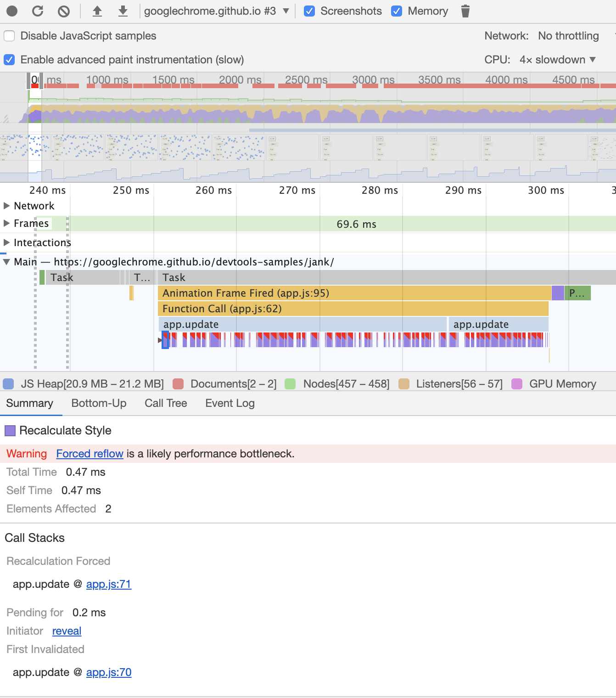The height and width of the screenshot is (698, 616).
Task: Expand the Frames track
Action: (x=6, y=223)
